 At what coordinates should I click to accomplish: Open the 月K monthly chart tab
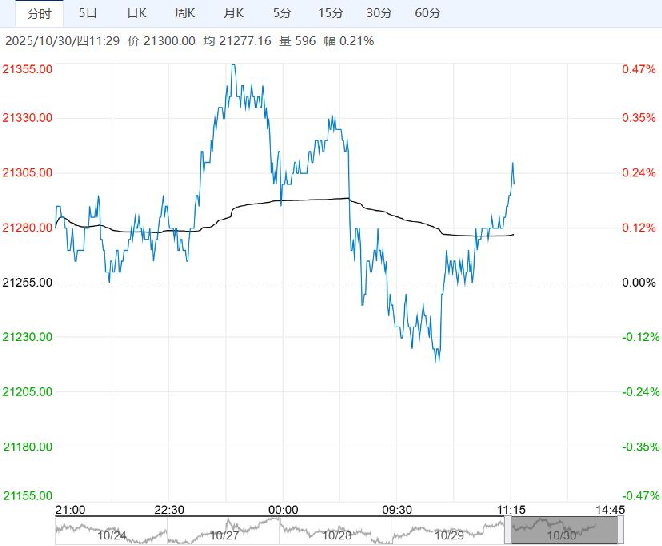[x=234, y=13]
